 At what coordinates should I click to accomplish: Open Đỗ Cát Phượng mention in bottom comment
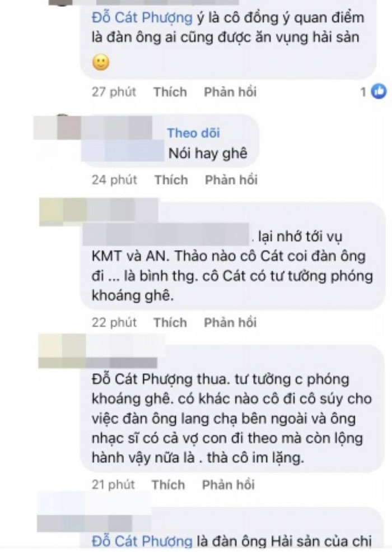pyautogui.click(x=142, y=541)
